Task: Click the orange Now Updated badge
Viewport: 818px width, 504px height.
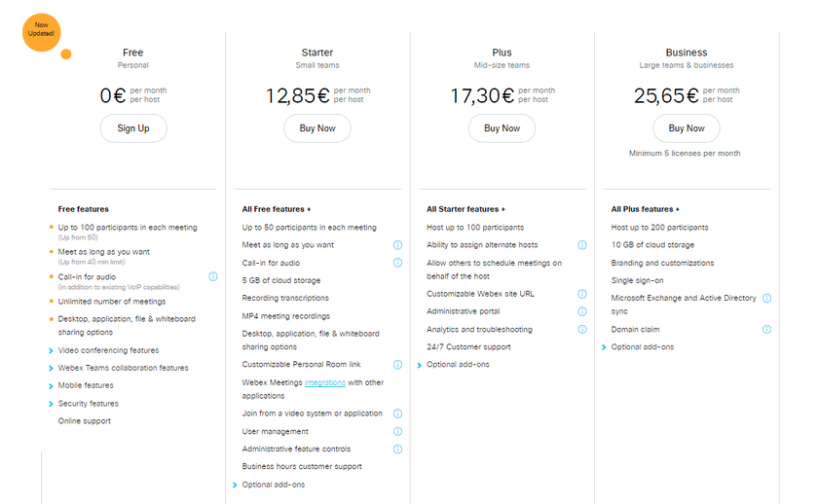Action: (x=42, y=29)
